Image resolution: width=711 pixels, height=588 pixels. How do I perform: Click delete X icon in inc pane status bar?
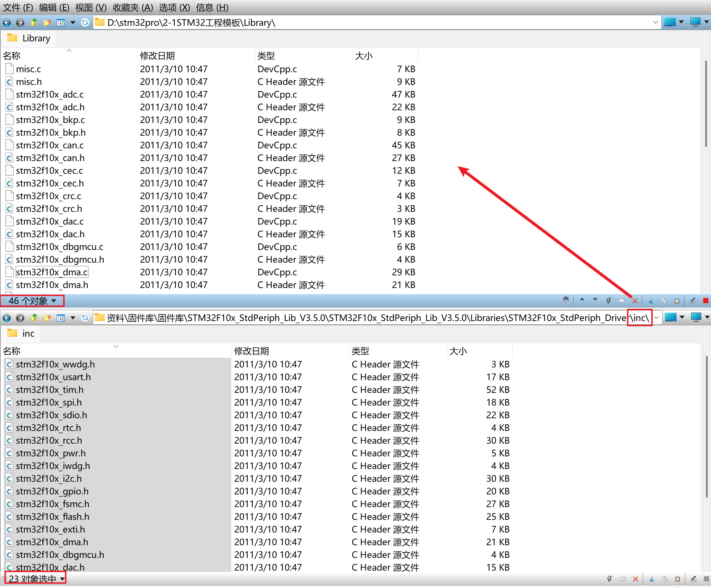[x=636, y=579]
